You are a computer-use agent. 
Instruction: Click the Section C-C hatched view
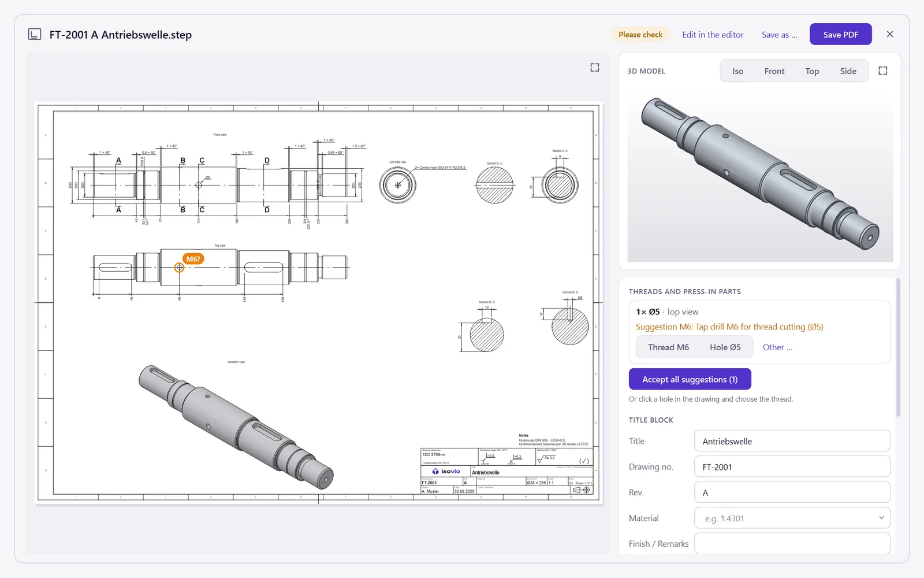(x=495, y=186)
